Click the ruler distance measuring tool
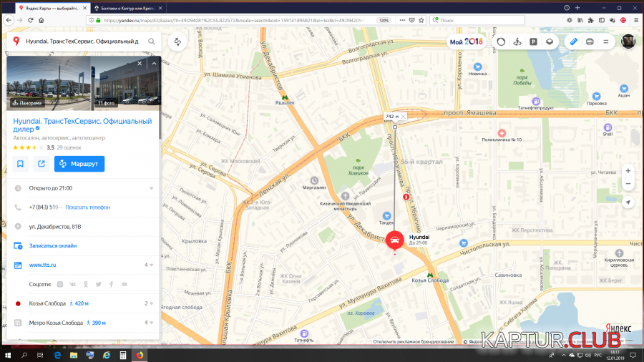 pyautogui.click(x=571, y=41)
